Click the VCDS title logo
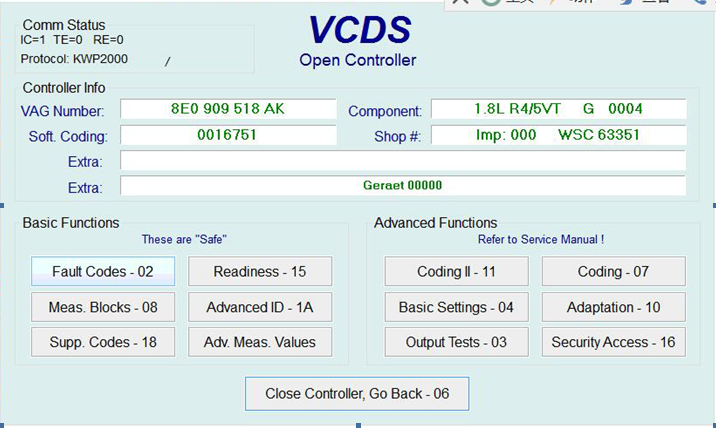This screenshot has width=716, height=428. (x=360, y=30)
